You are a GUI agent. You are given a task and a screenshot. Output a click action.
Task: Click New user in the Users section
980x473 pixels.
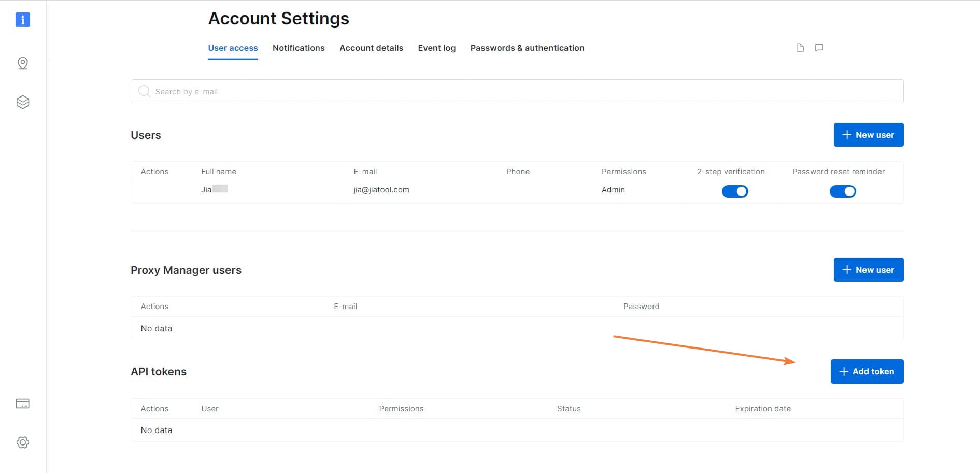868,135
